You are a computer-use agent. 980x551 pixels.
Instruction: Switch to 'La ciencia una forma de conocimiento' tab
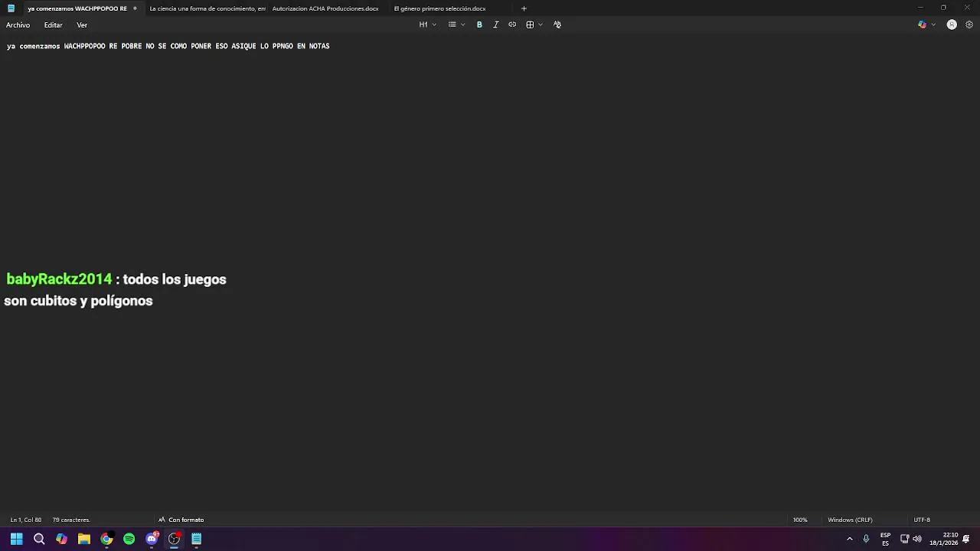(x=207, y=8)
